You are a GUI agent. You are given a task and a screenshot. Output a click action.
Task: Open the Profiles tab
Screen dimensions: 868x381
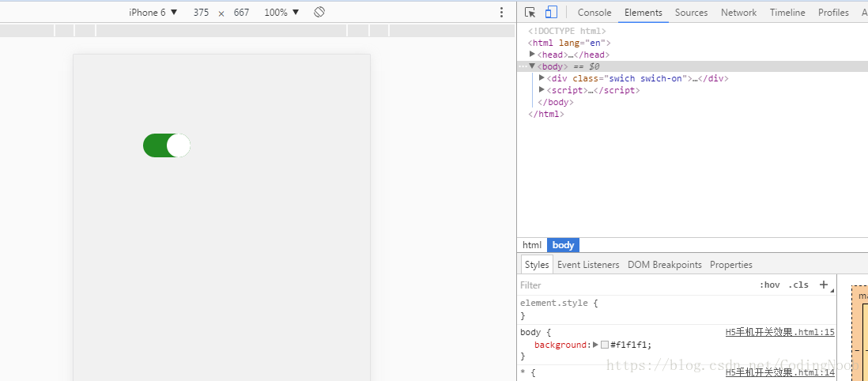(833, 12)
